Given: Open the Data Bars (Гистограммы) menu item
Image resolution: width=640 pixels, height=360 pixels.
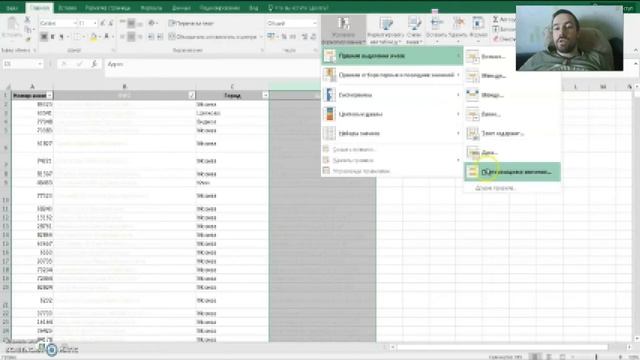Looking at the screenshot, I should click(x=392, y=95).
